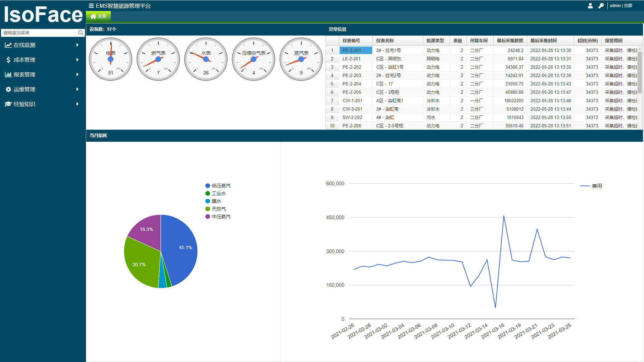Image resolution: width=644 pixels, height=362 pixels.
Task: Click the gear icon for 运维管理
Action: 8,89
